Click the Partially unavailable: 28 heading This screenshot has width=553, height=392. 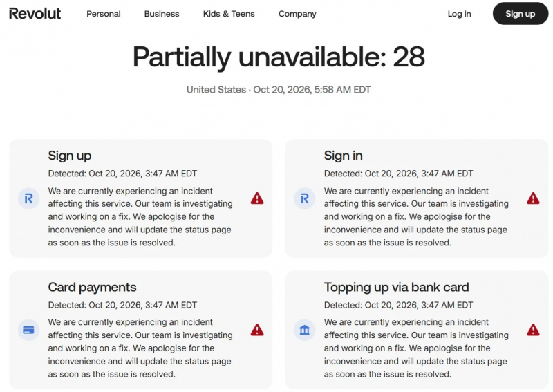point(279,57)
